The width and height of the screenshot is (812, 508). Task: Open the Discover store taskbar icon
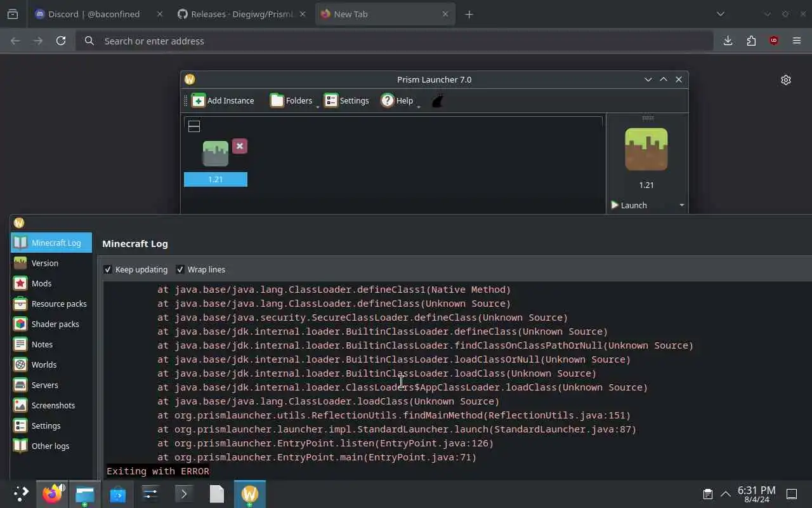(x=117, y=493)
